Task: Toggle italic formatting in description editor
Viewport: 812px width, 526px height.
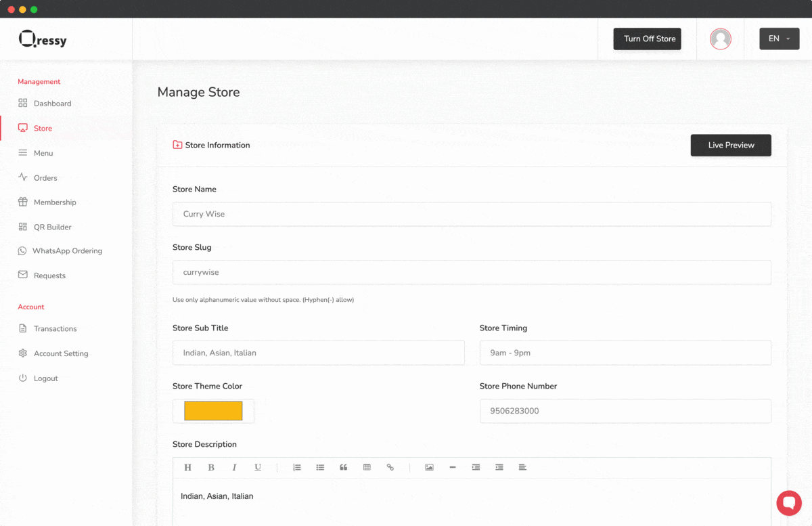Action: [x=234, y=467]
